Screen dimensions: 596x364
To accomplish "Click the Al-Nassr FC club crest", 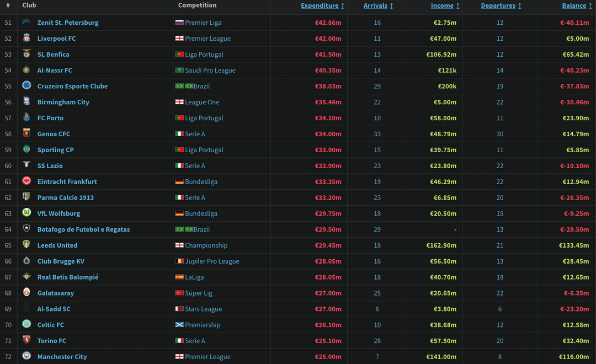I will coord(26,69).
